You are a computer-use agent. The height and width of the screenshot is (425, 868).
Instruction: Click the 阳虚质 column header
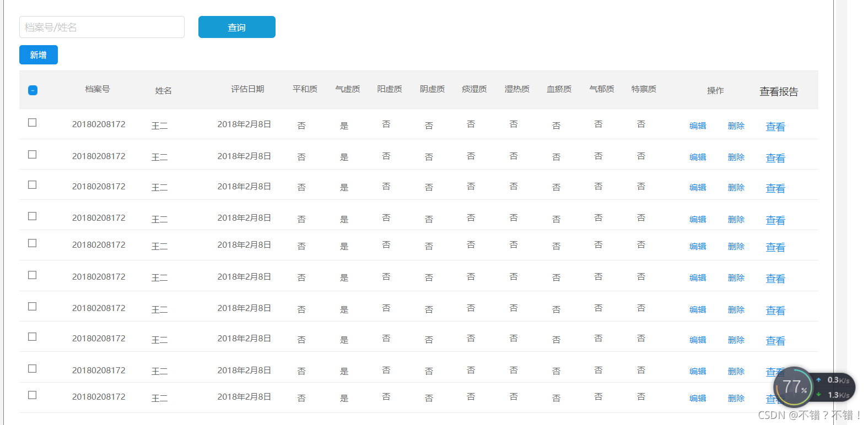click(390, 89)
